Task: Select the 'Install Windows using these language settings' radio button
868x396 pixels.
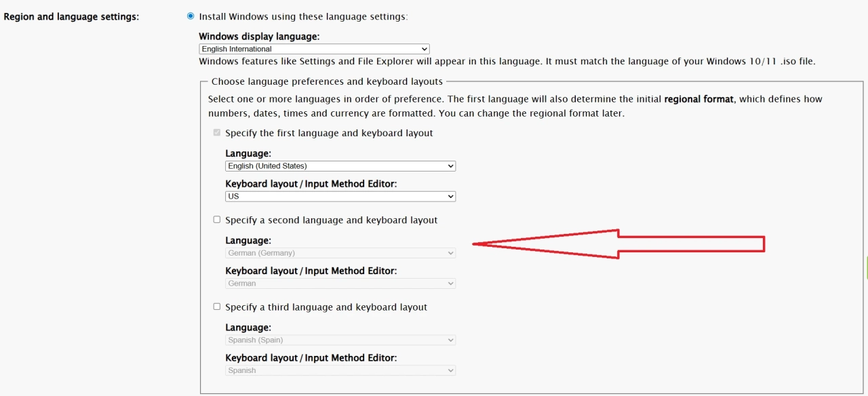Action: [191, 16]
